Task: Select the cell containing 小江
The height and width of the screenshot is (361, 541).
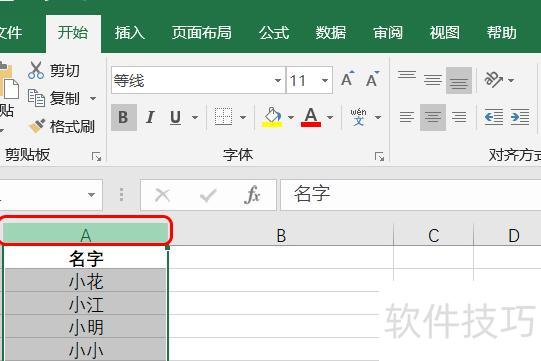Action: (x=86, y=303)
